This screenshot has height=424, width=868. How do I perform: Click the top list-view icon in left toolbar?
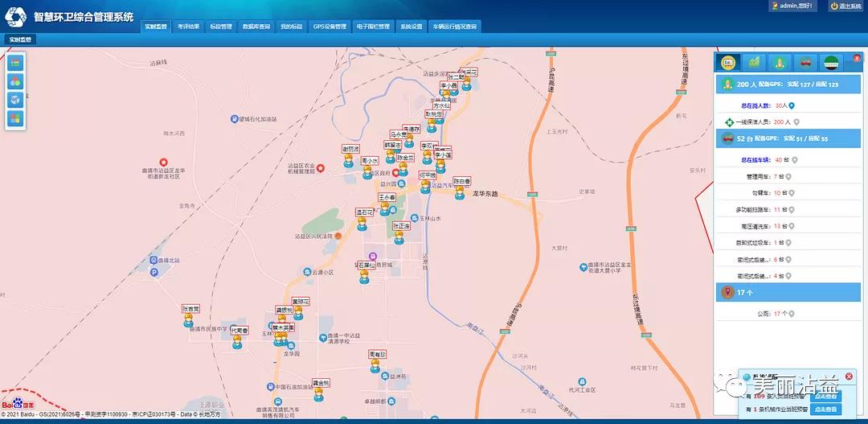click(x=15, y=63)
